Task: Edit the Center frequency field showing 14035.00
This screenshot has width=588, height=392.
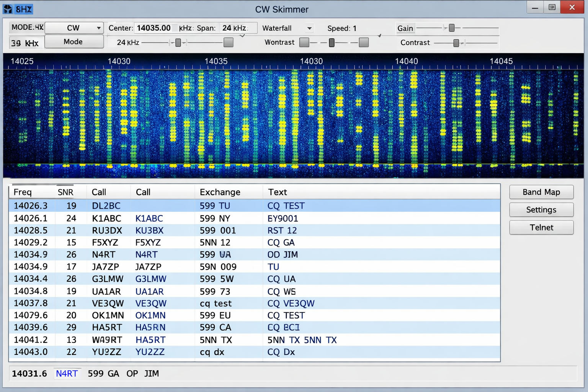Action: pyautogui.click(x=155, y=28)
